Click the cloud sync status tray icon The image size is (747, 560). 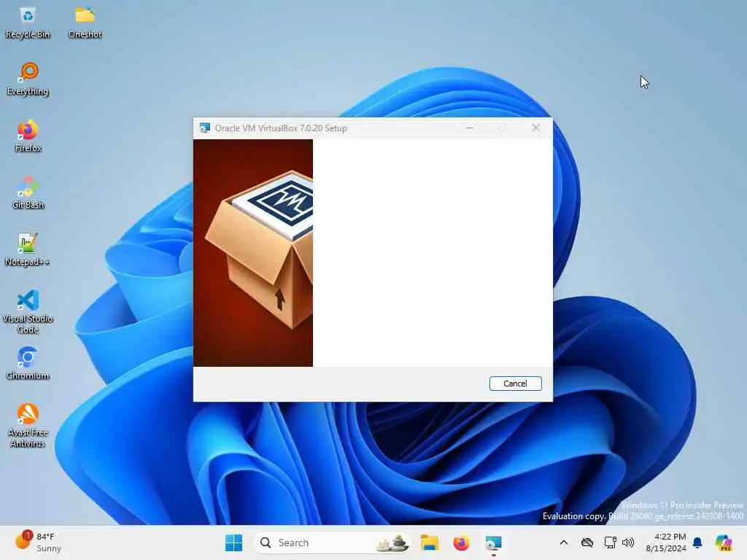pyautogui.click(x=587, y=542)
